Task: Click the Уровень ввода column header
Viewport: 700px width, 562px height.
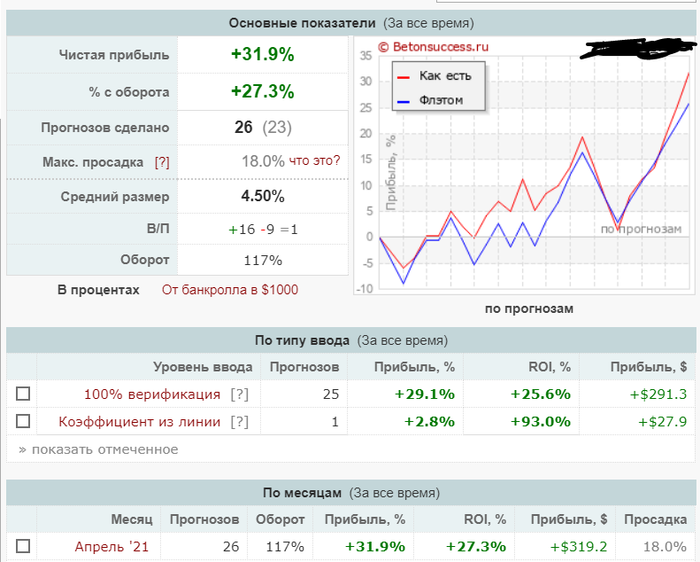Action: [x=203, y=367]
